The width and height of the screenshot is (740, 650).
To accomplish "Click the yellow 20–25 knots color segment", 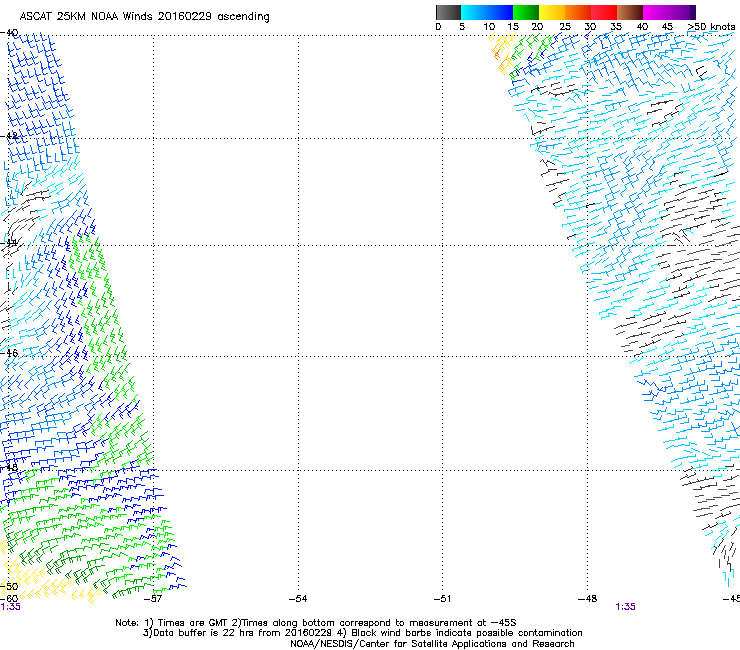I will coord(552,12).
